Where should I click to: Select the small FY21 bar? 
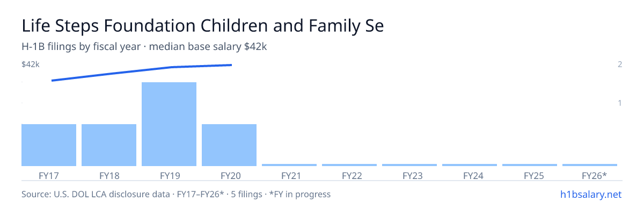(289, 165)
